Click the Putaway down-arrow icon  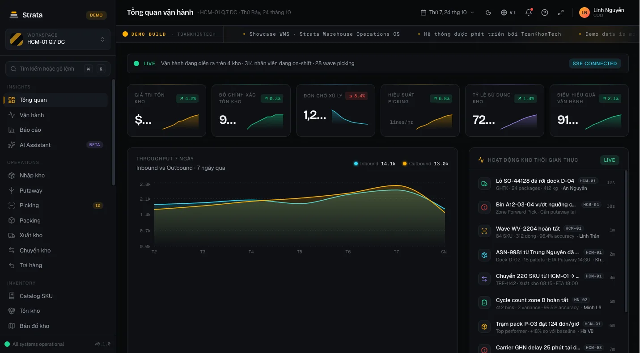(12, 190)
